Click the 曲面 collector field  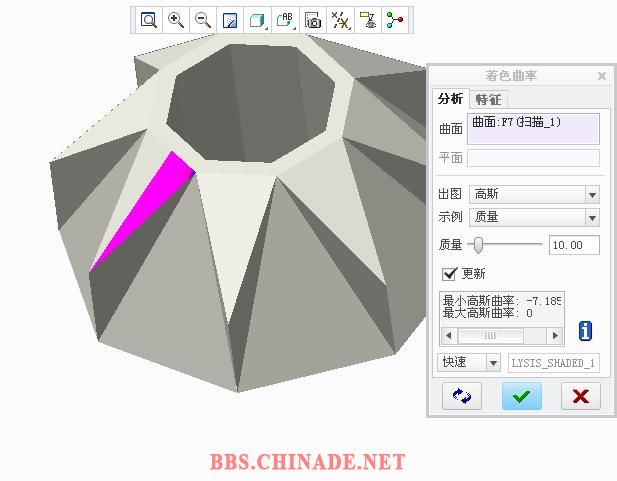[533, 129]
